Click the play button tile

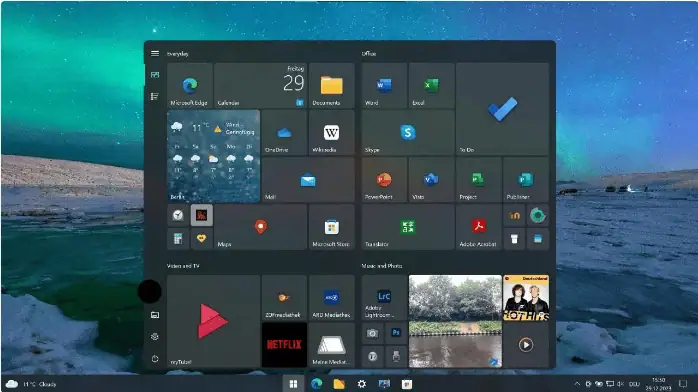[526, 345]
